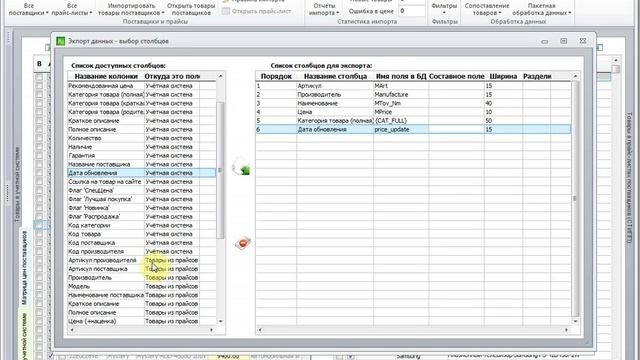Viewport: 640px width, 360px height.
Task: Select the 'Модель' row
Action: (x=142, y=286)
